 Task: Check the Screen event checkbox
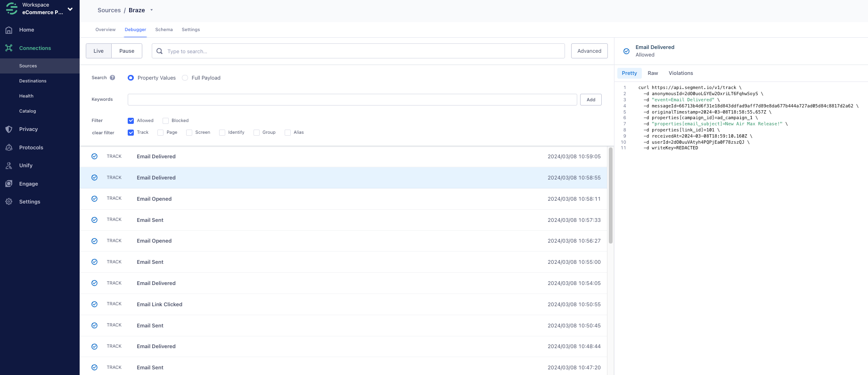point(189,132)
